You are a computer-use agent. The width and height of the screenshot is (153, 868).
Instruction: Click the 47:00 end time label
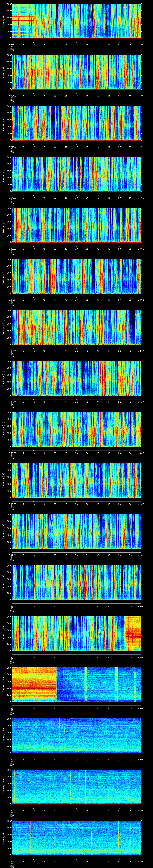141,810
